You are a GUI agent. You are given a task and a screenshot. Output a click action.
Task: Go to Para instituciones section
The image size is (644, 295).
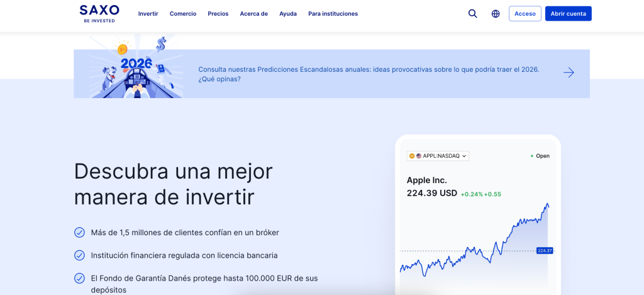coord(333,14)
